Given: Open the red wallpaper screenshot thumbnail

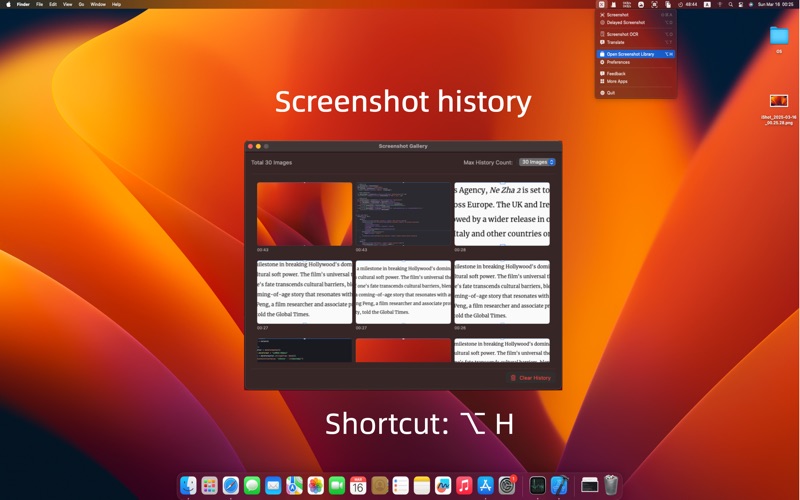Looking at the screenshot, I should pyautogui.click(x=304, y=213).
